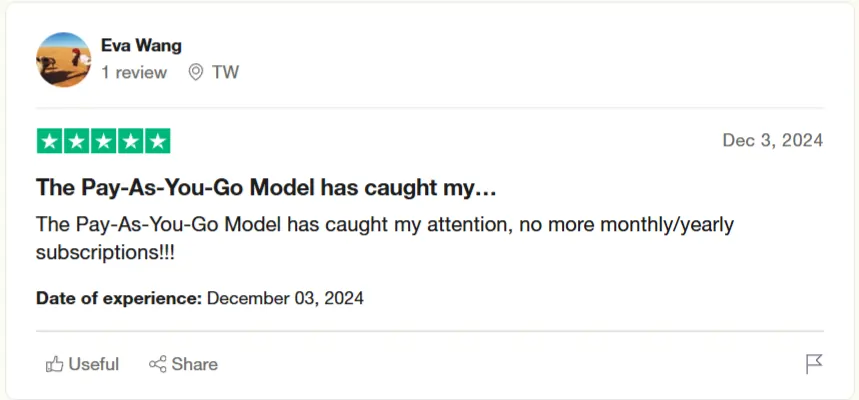Click the second green rating star
Viewport: 859px width, 400px height.
(x=77, y=141)
